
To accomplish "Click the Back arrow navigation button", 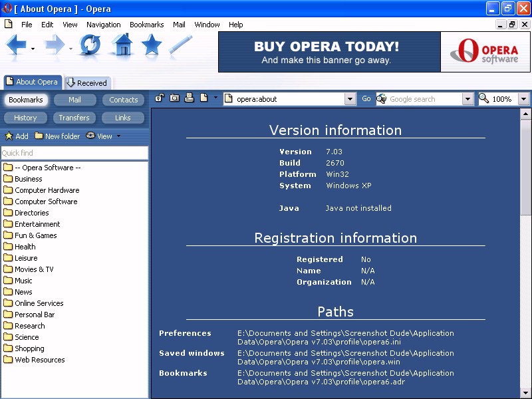I will pos(17,45).
